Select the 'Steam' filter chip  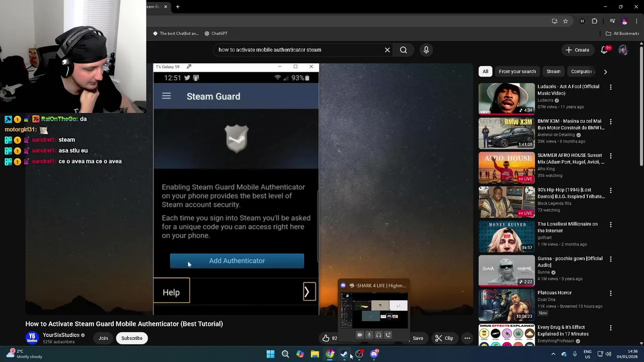tap(553, 71)
